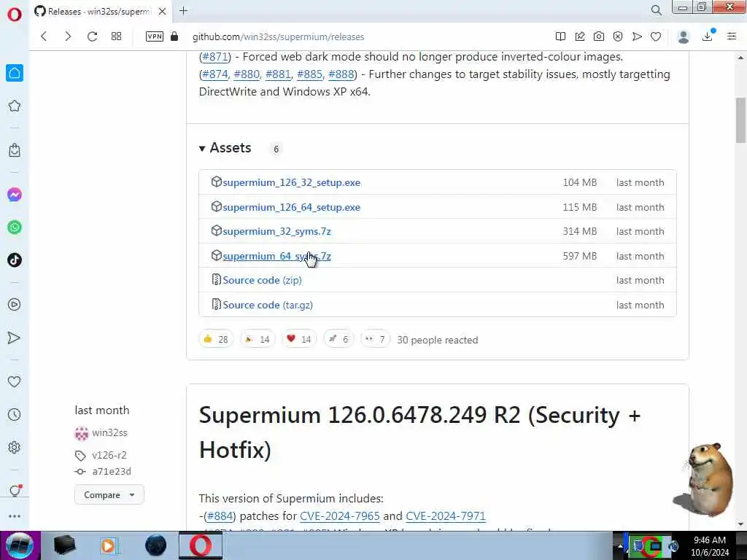
Task: Open commit a71e23d
Action: click(112, 472)
